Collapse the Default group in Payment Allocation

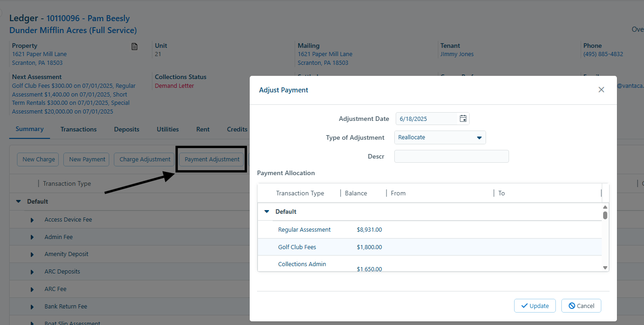267,211
